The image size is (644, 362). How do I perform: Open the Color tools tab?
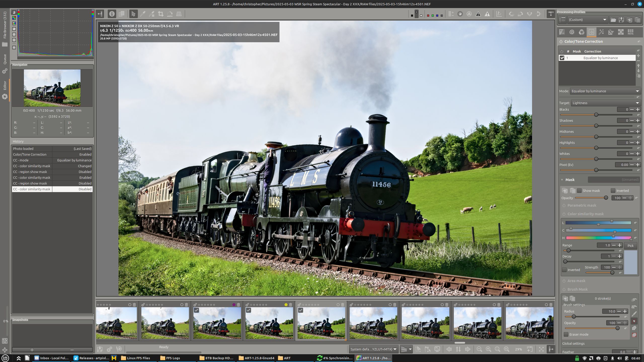click(x=582, y=32)
